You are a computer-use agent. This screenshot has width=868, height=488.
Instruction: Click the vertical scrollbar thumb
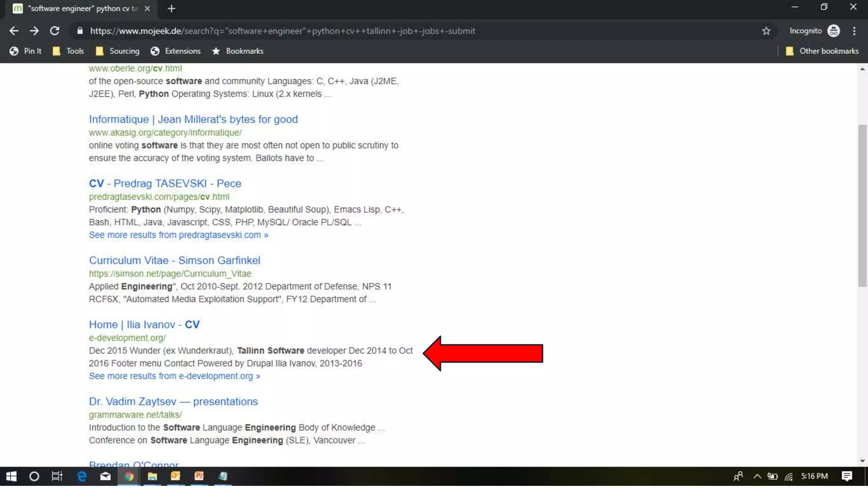click(862, 205)
